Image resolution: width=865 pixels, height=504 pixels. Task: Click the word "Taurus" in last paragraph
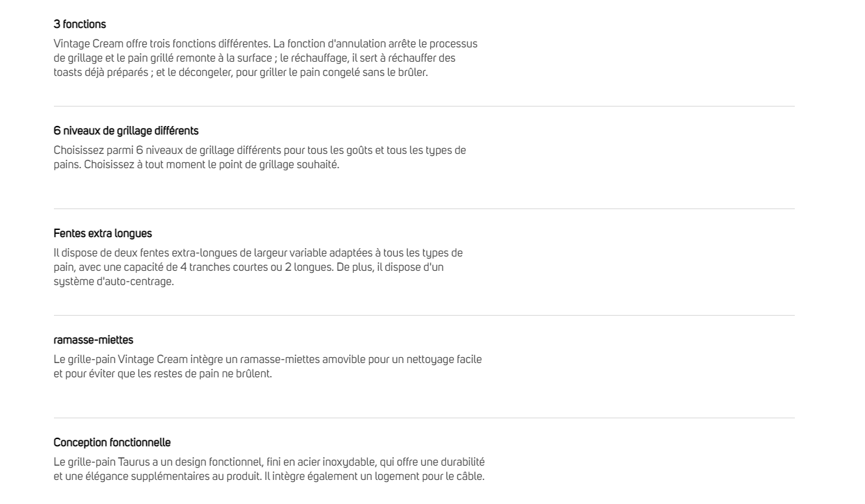134,462
